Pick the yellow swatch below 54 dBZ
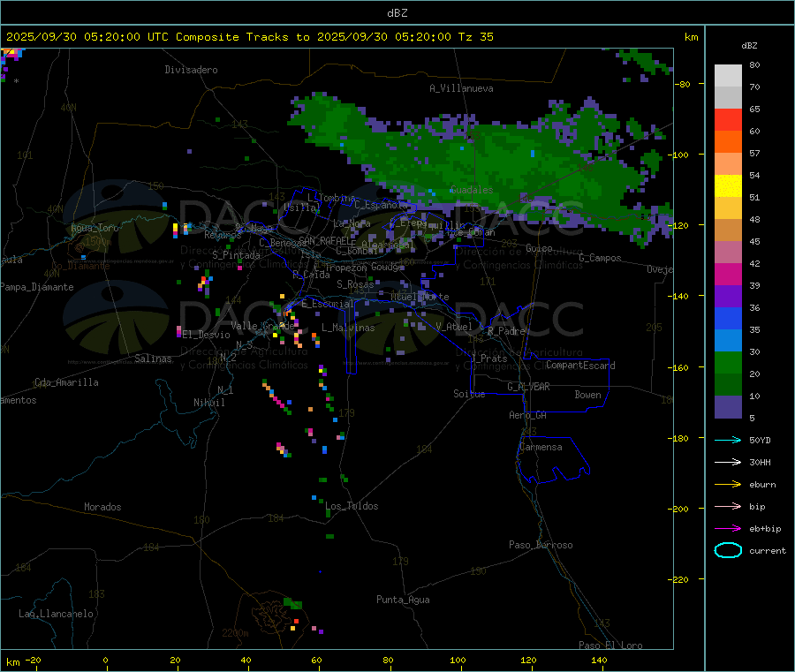795x672 pixels. point(728,186)
